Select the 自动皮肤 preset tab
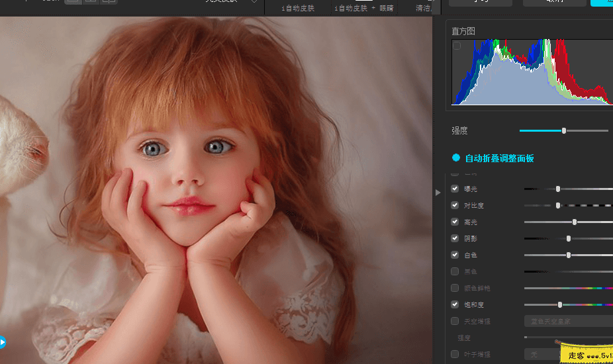 coord(297,8)
